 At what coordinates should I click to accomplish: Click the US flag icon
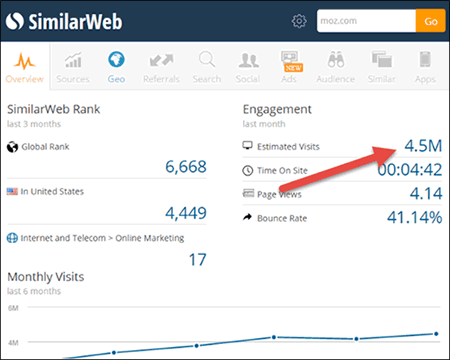pyautogui.click(x=12, y=191)
